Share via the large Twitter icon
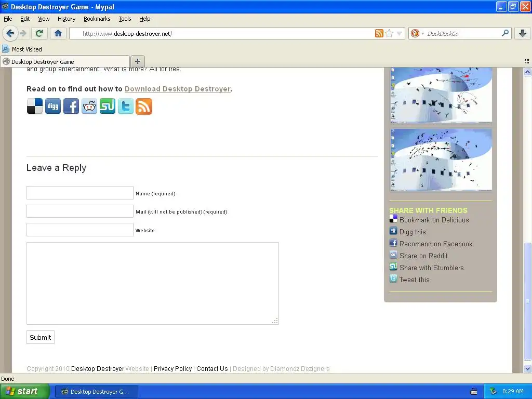Viewport: 532px width, 399px height. click(x=126, y=106)
